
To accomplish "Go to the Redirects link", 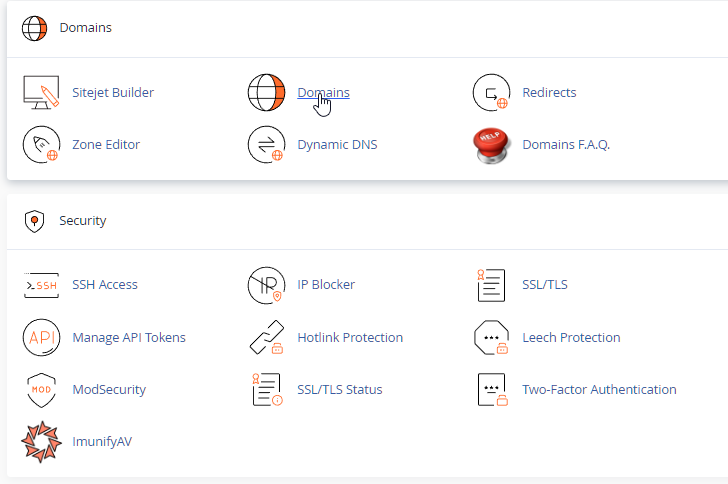I will (x=549, y=92).
